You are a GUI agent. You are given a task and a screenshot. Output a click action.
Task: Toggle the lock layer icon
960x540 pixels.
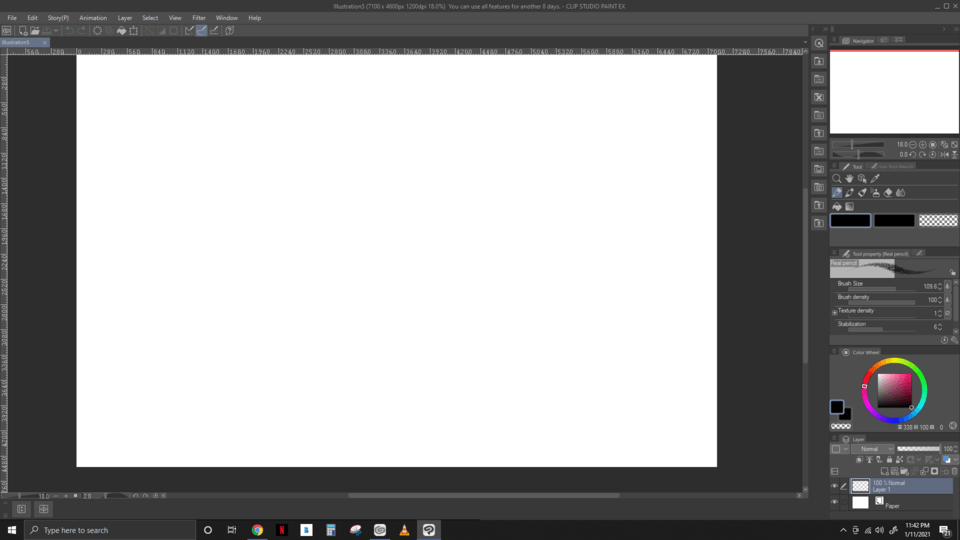(889, 460)
